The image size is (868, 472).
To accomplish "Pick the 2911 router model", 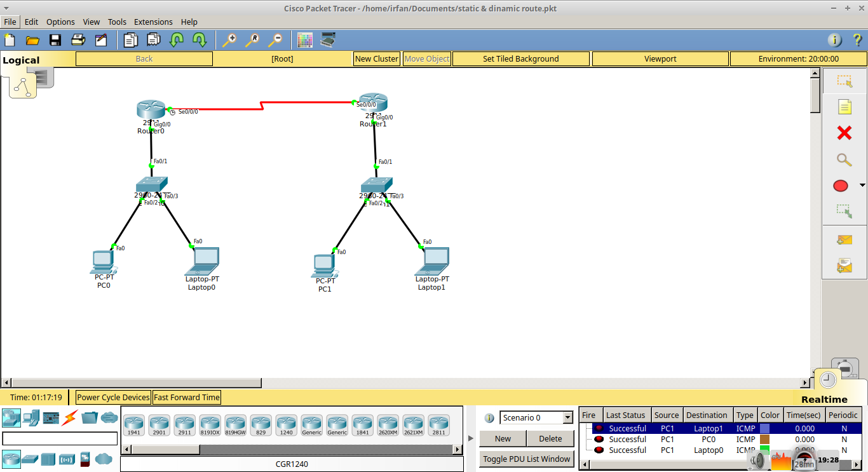I will tap(185, 425).
